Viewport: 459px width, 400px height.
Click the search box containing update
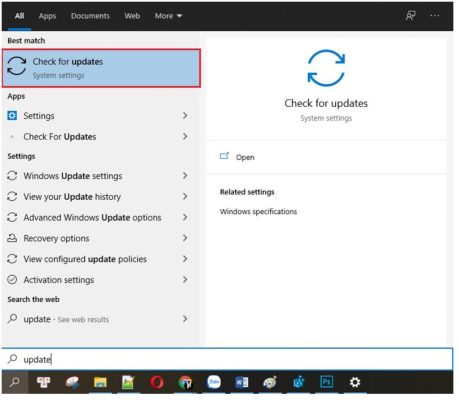[x=228, y=359]
